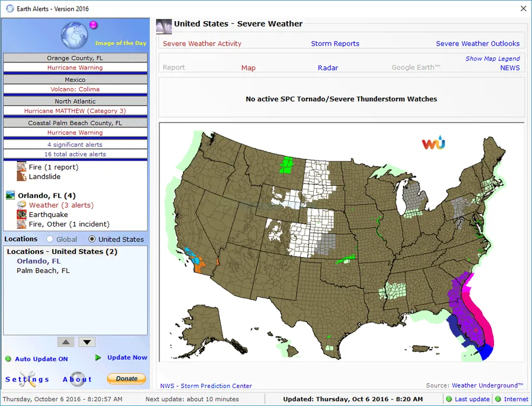Open the About globe icon
The height and width of the screenshot is (406, 532).
[77, 379]
